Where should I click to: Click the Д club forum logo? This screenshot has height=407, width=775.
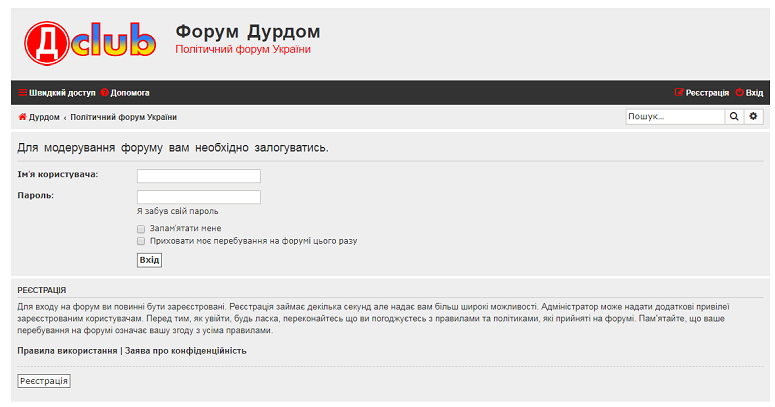[x=90, y=43]
